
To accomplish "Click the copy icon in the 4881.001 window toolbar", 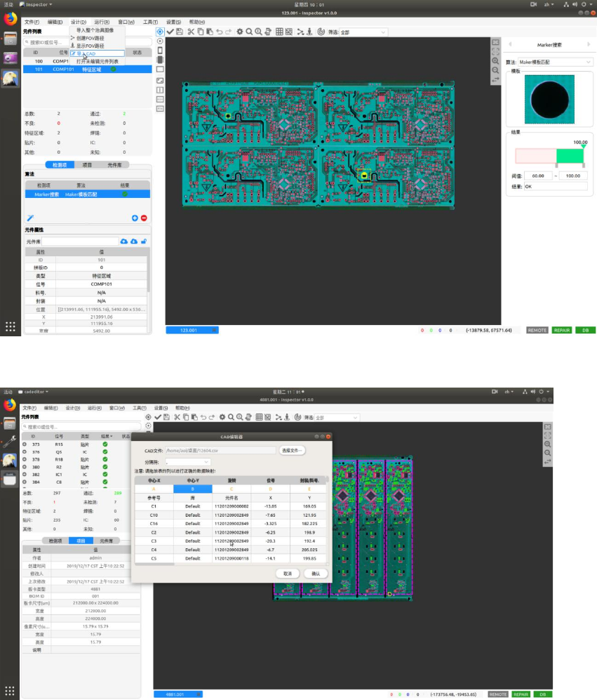I will [186, 417].
